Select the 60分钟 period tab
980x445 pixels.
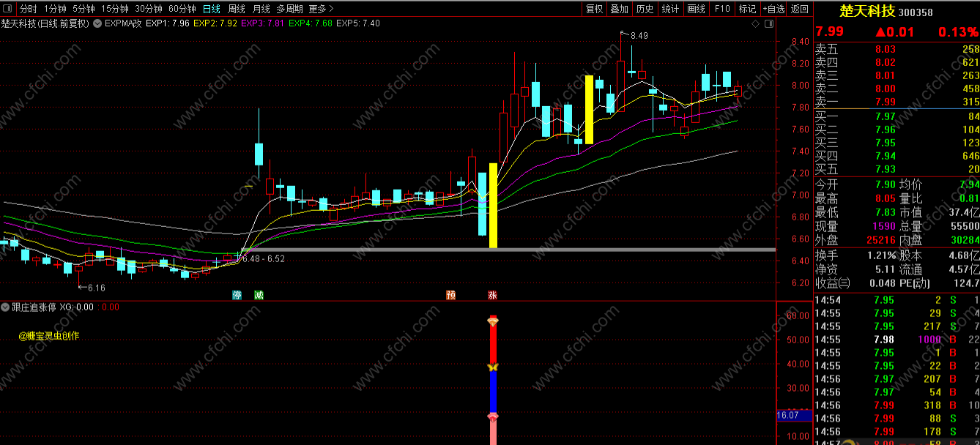click(182, 9)
